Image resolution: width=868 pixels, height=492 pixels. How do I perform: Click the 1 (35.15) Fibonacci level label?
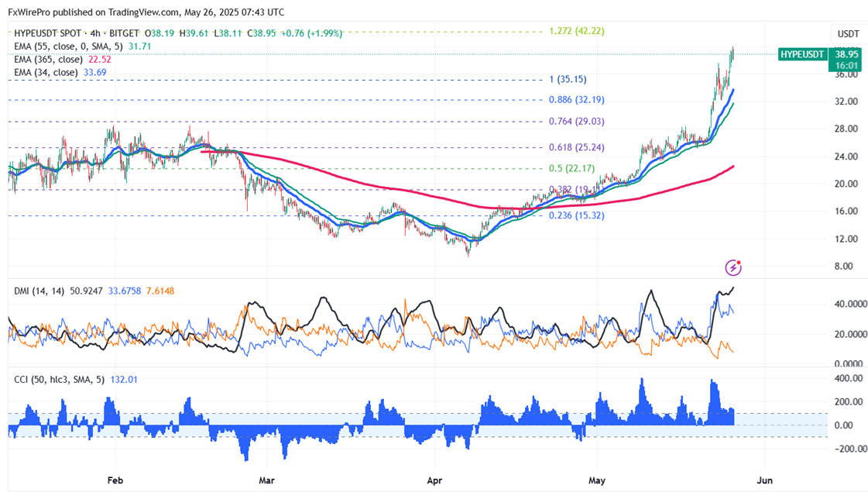click(568, 79)
